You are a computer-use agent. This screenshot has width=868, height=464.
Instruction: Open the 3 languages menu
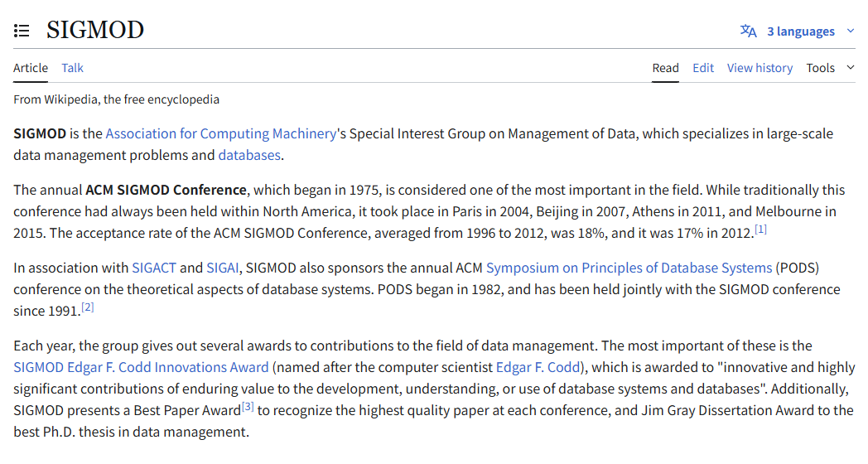800,31
